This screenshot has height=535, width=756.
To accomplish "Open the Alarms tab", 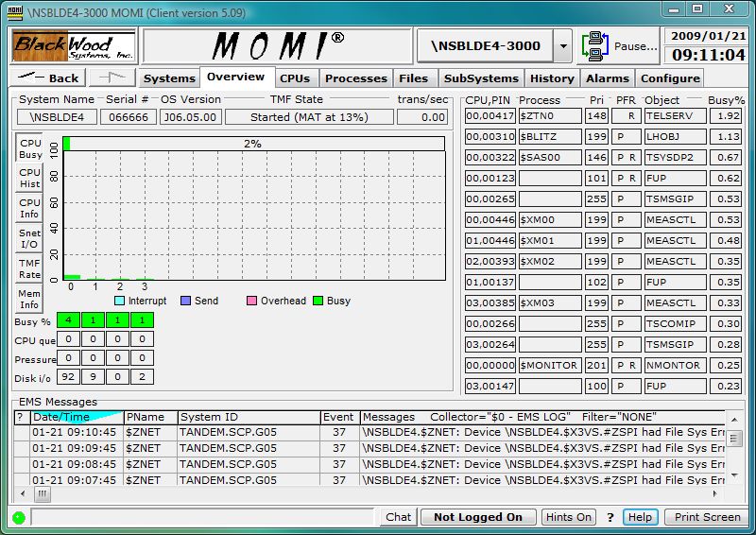I will (608, 78).
